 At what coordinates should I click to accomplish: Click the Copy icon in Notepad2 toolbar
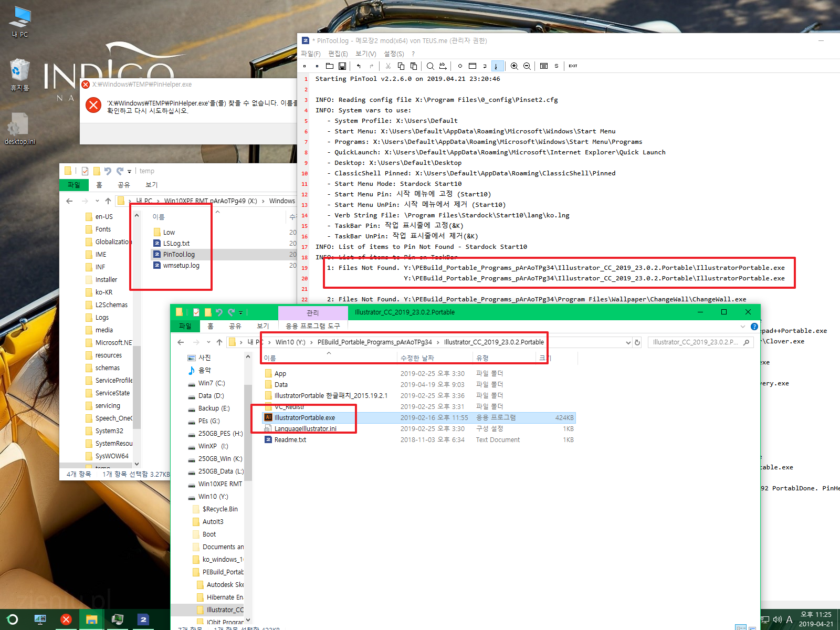coord(401,66)
